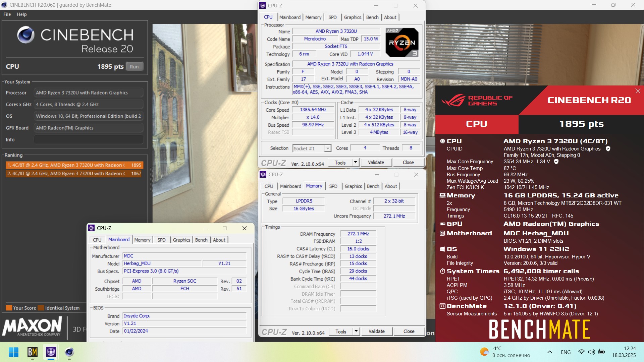
Task: Click the CPU chip icon in BenchMate
Action: (442, 141)
